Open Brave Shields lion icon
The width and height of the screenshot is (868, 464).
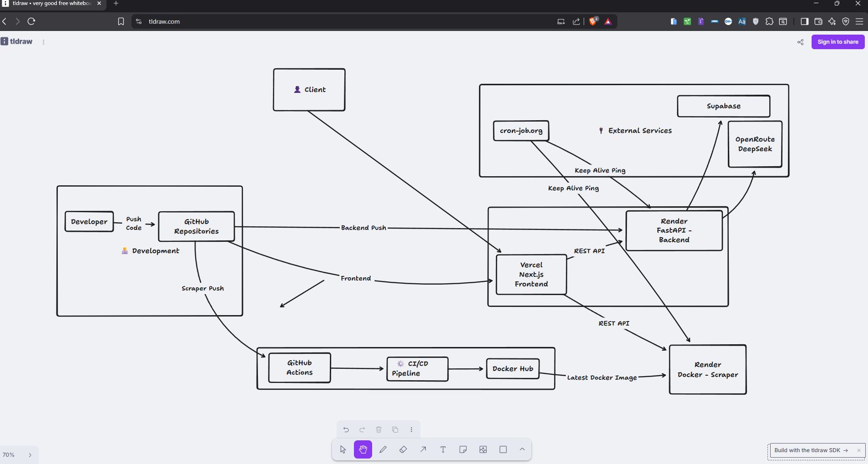593,21
